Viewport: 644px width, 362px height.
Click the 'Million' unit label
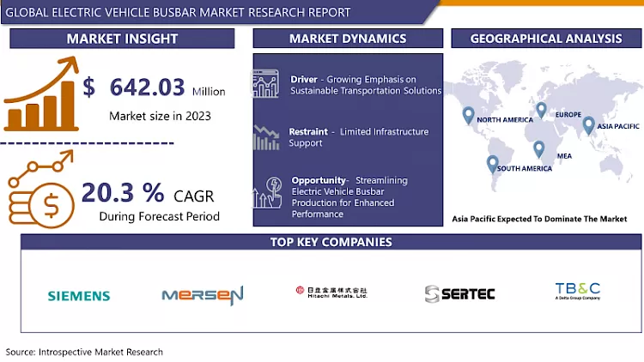click(x=209, y=92)
